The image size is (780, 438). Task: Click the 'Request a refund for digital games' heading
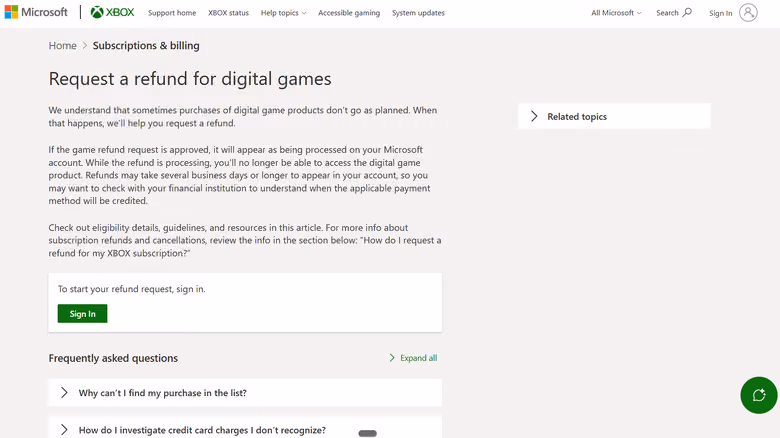click(x=190, y=79)
